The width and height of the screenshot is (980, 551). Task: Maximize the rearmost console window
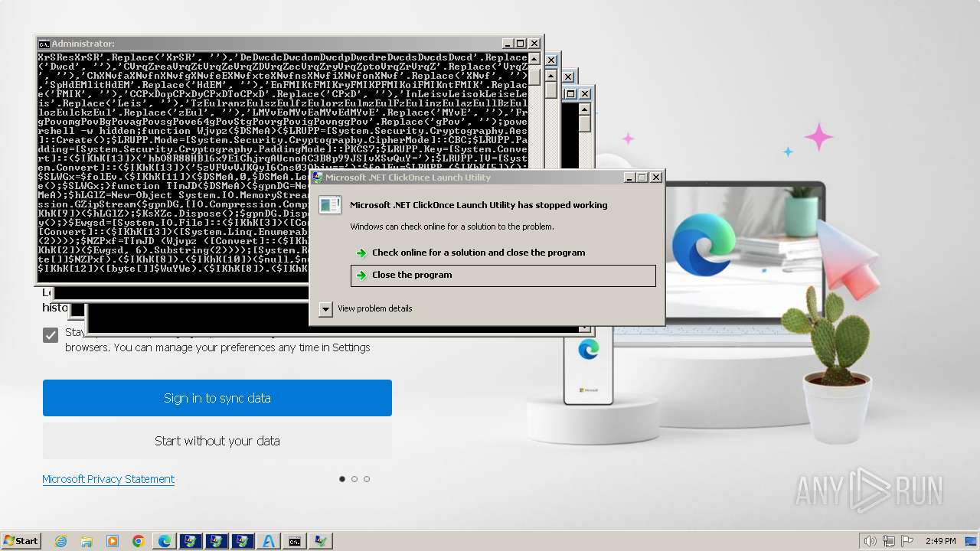click(571, 93)
